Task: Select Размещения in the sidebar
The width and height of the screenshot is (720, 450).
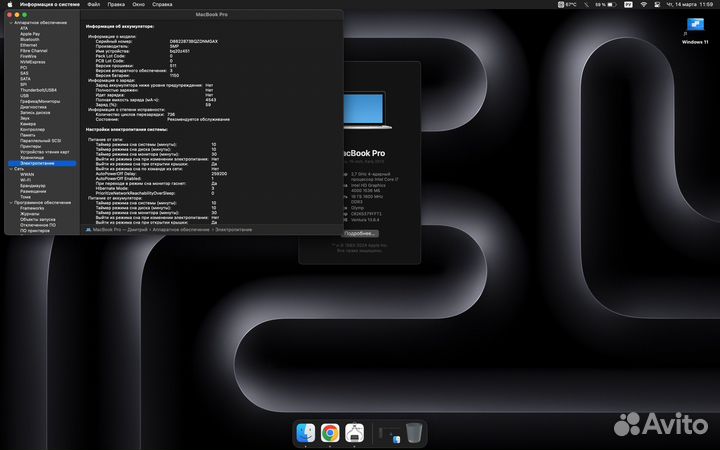Action: pyautogui.click(x=33, y=191)
